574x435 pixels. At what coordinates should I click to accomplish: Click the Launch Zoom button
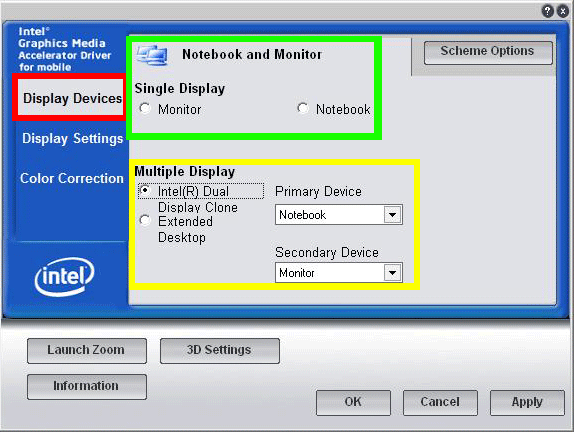[87, 351]
